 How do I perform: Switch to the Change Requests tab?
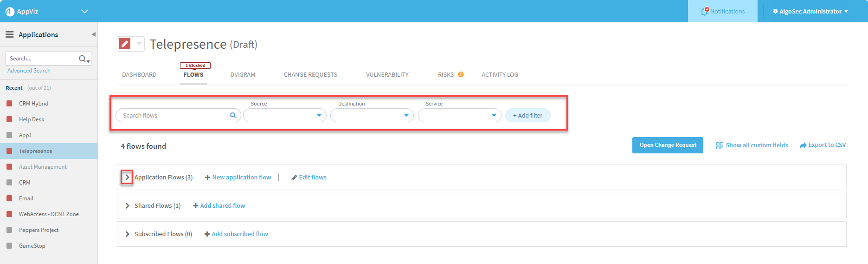coord(310,74)
